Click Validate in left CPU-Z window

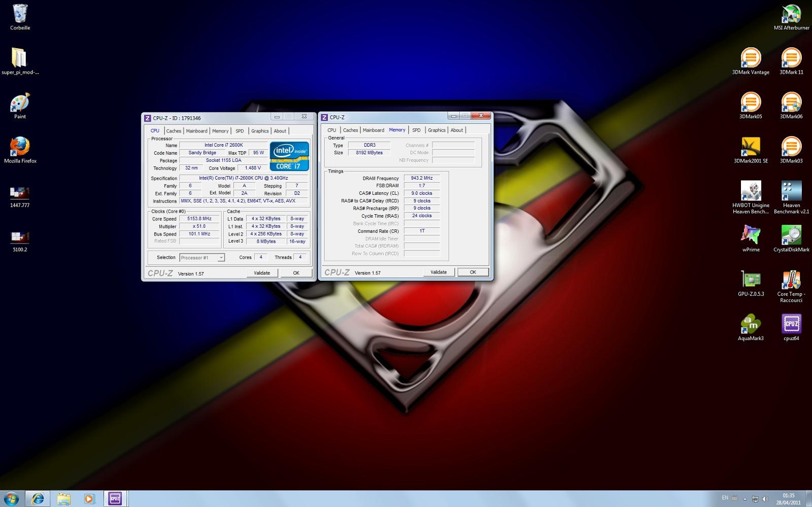click(262, 273)
